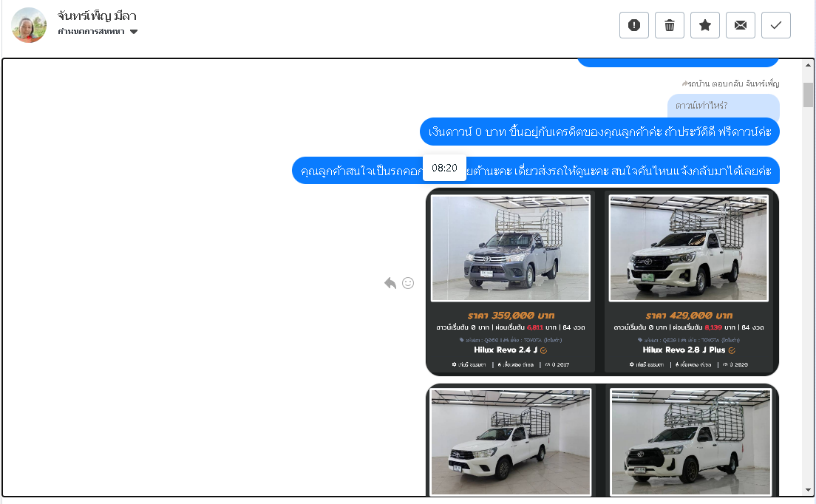Screen dimensions: 816x504
Task: Reply to the car image message
Action: click(390, 283)
